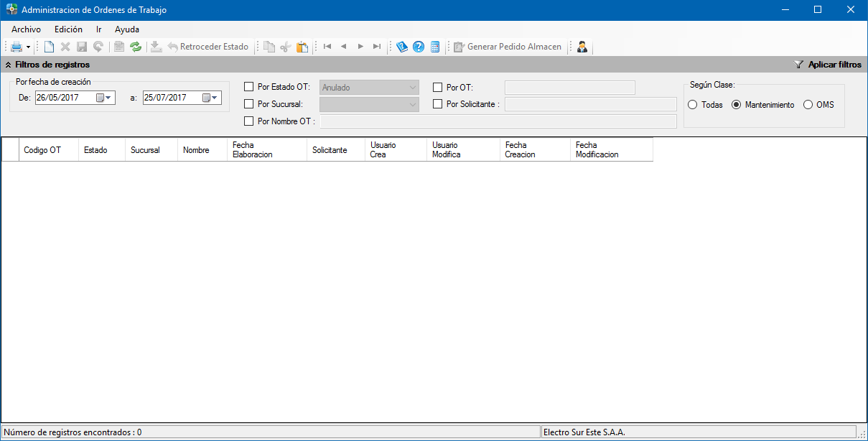This screenshot has height=441, width=868.
Task: Click Aplicar filtros button
Action: click(x=828, y=65)
